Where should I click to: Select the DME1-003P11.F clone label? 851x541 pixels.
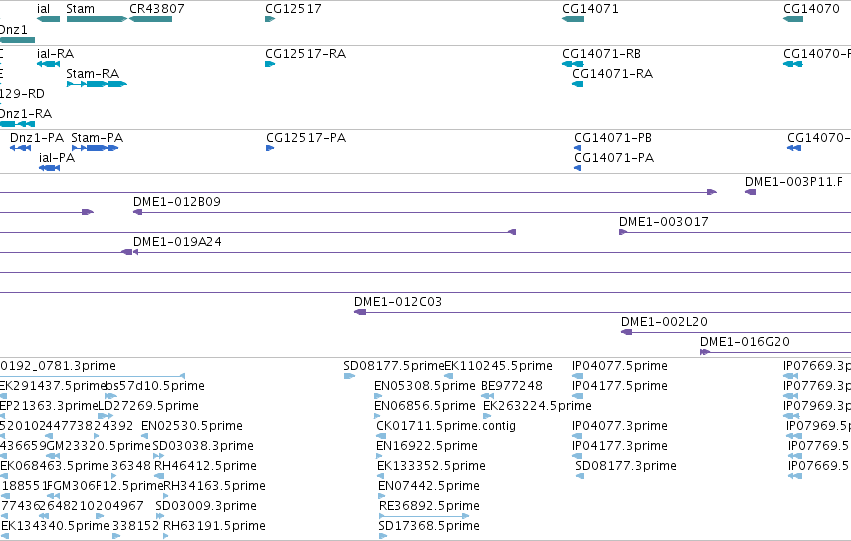794,182
